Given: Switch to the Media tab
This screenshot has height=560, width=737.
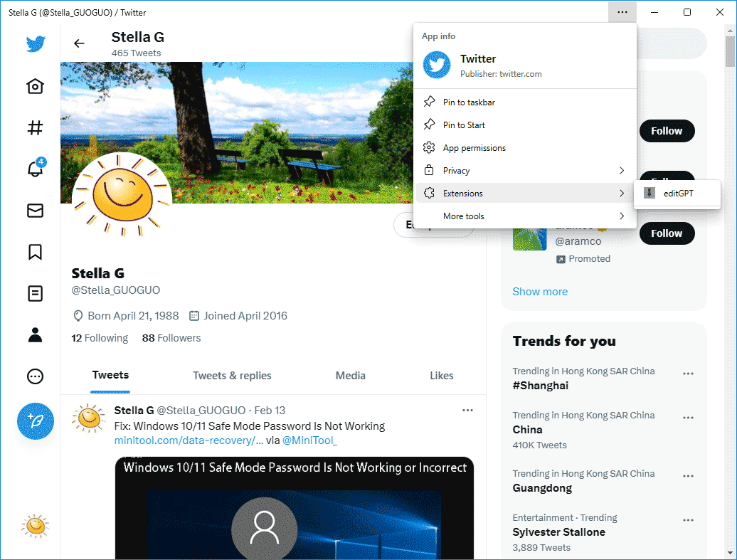Looking at the screenshot, I should [350, 375].
